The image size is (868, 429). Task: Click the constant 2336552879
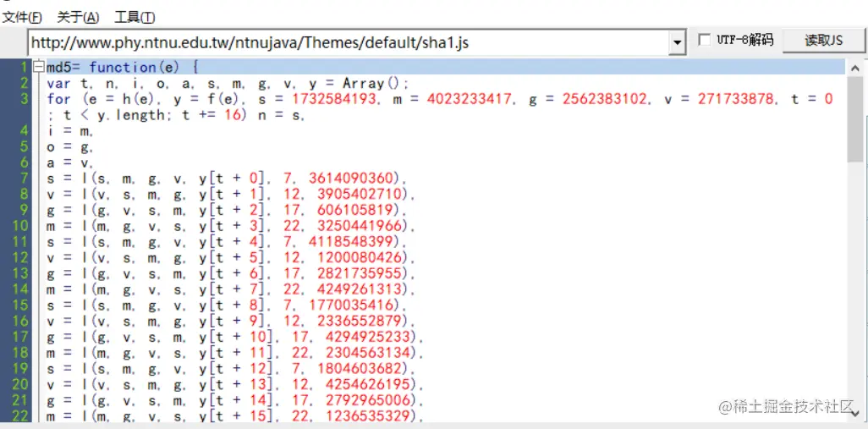point(360,321)
